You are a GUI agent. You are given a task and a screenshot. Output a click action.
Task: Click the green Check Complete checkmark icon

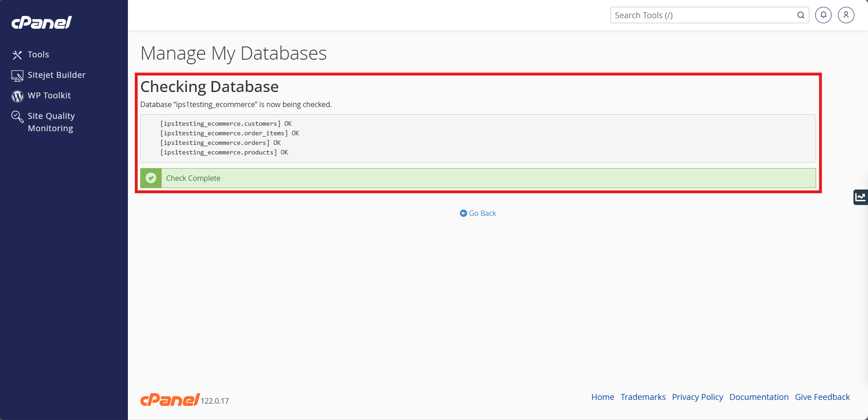tap(151, 178)
